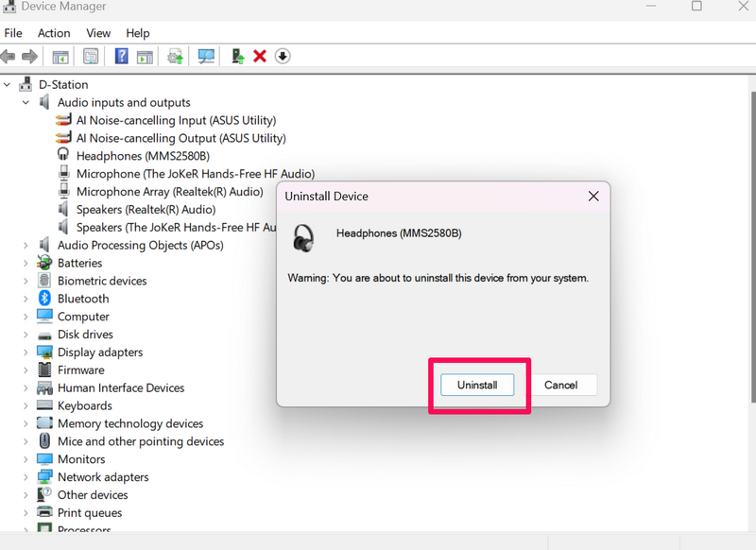Select the Memory technology devices label
Viewport: 756px width, 550px height.
click(130, 423)
